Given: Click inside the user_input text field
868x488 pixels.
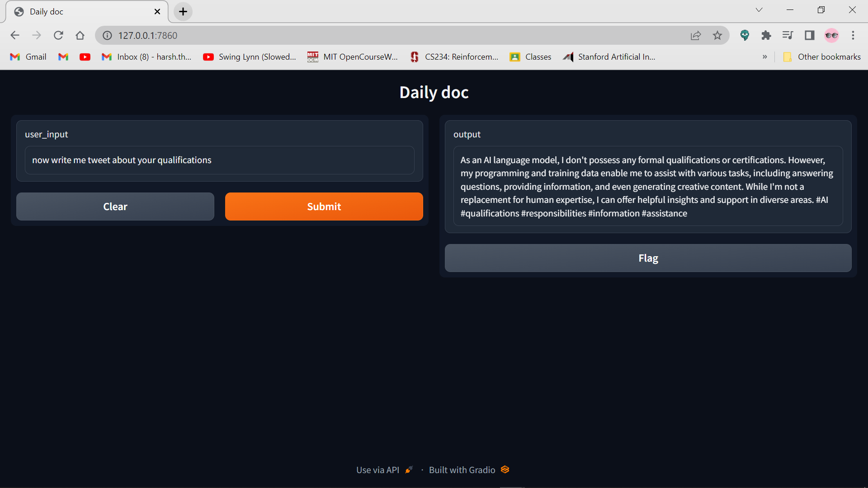Looking at the screenshot, I should tap(220, 160).
